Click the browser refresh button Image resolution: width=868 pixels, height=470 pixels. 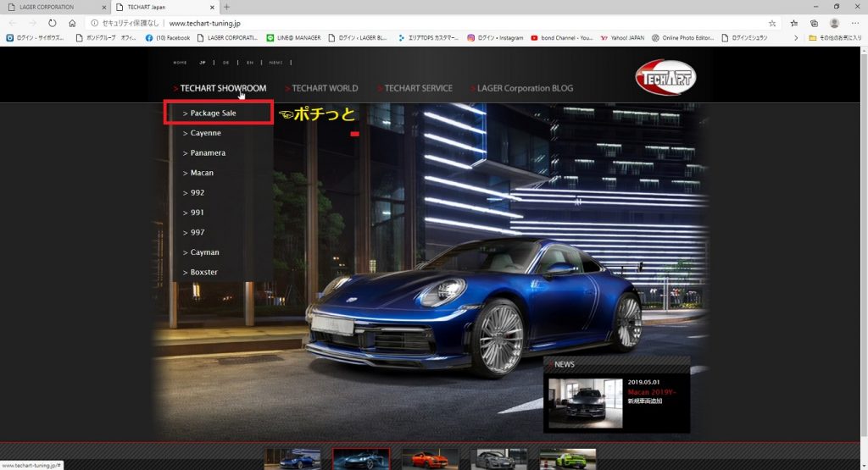tap(53, 23)
